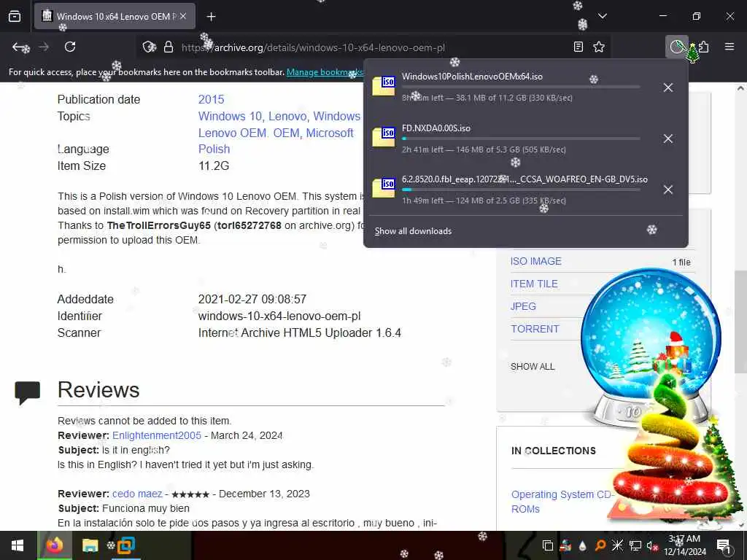747x560 pixels.
Task: Click the Windows10PolishLenovoOEMx64.iso progress bar
Action: (x=521, y=87)
